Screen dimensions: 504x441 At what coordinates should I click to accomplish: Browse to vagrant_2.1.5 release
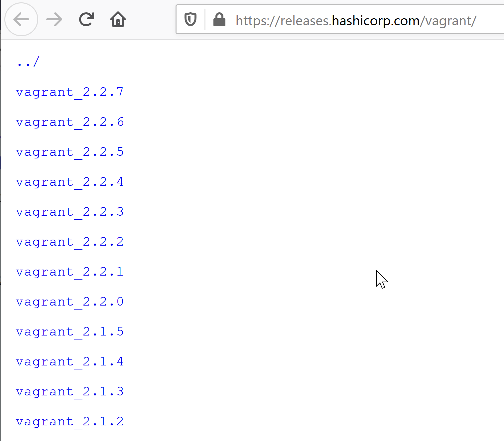click(x=69, y=331)
